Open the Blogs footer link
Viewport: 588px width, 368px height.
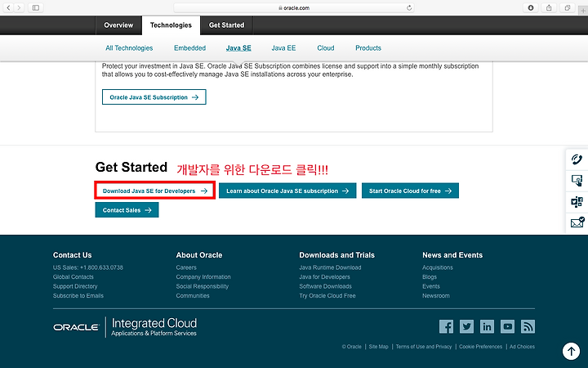point(430,276)
